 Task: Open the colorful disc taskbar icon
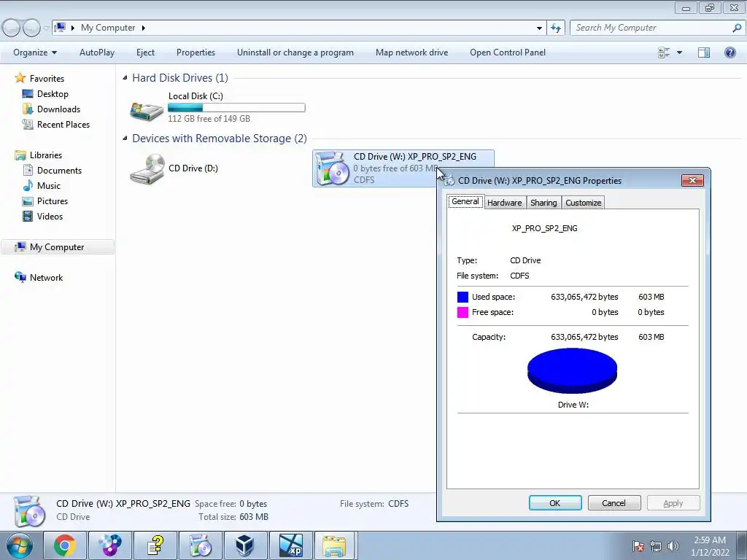tap(110, 545)
